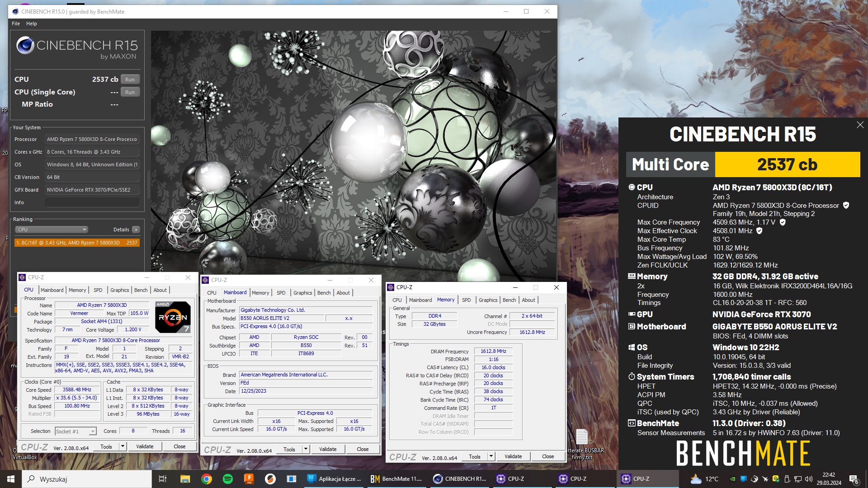
Task: Switch to CINEBENCH R15 taskbar window
Action: tap(459, 479)
